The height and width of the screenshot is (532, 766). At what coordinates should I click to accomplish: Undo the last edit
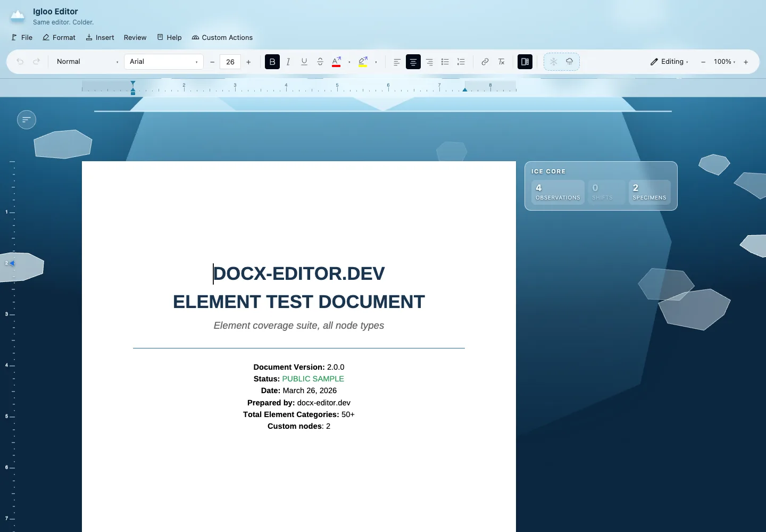coord(20,62)
